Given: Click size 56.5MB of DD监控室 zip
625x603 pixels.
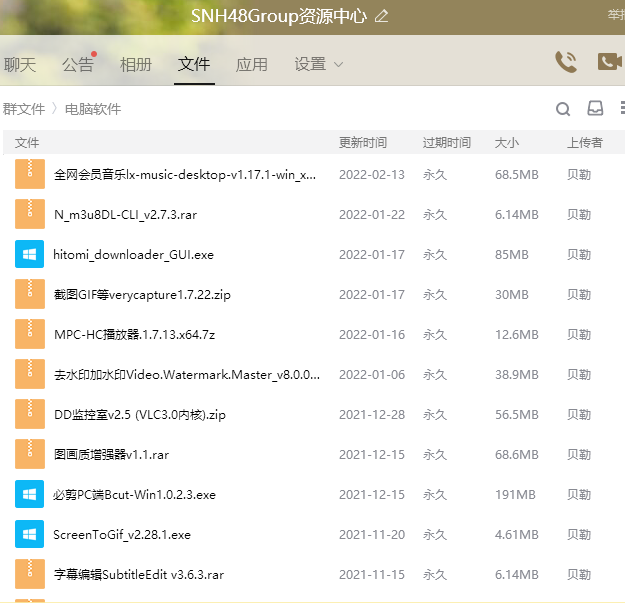Looking at the screenshot, I should 517,414.
